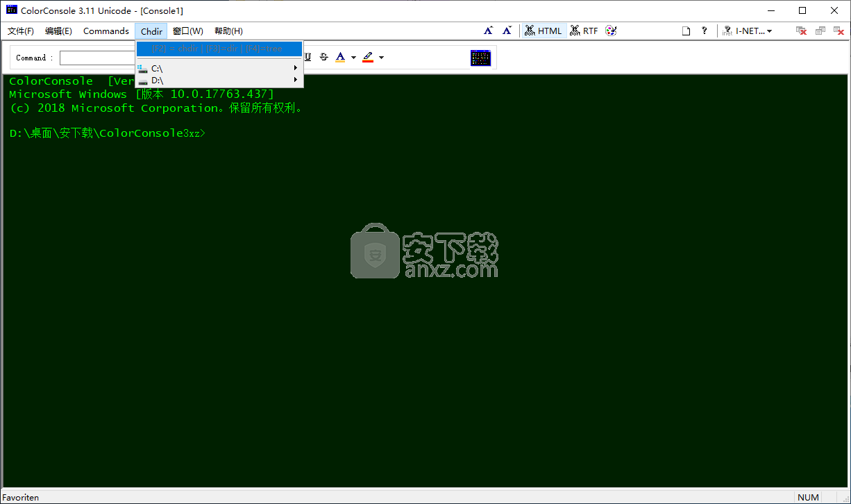Image resolution: width=851 pixels, height=504 pixels.
Task: Close the MDI child window via red X icon
Action: (838, 31)
